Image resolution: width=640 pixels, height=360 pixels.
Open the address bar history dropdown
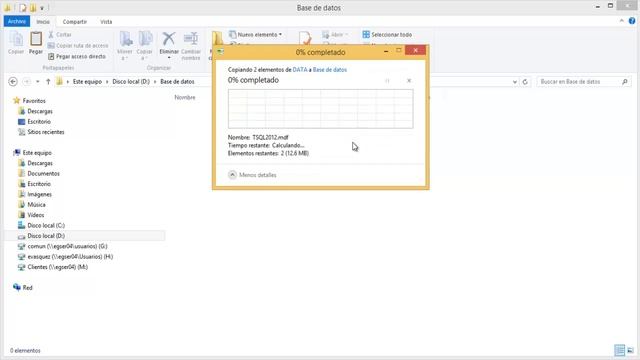515,82
